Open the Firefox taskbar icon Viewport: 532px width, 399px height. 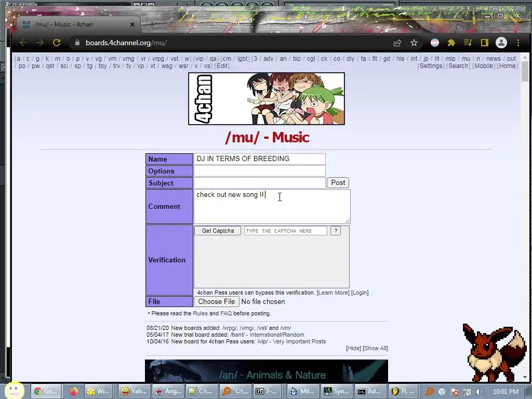[74, 391]
